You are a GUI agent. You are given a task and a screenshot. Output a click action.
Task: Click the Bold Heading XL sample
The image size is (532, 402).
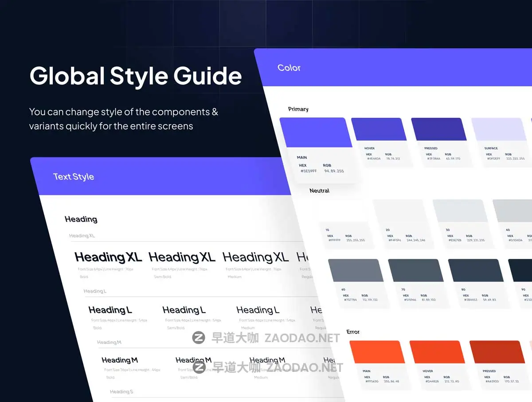tap(108, 257)
